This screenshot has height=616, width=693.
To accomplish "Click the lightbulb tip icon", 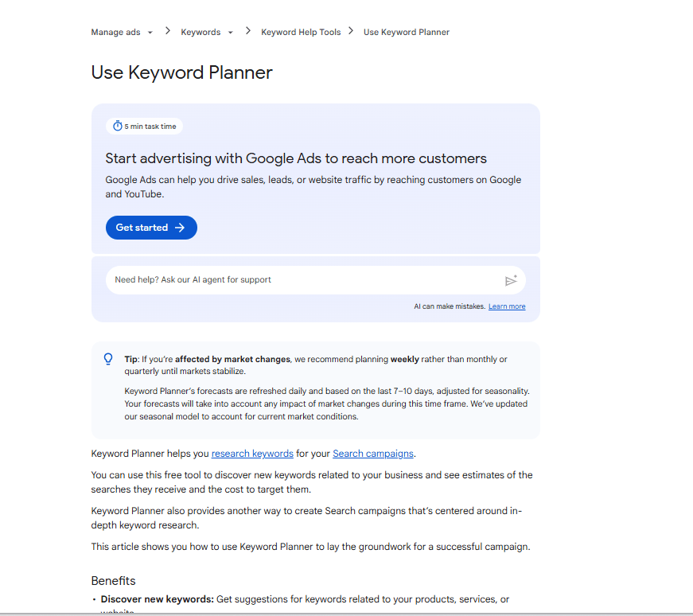I will tap(108, 359).
